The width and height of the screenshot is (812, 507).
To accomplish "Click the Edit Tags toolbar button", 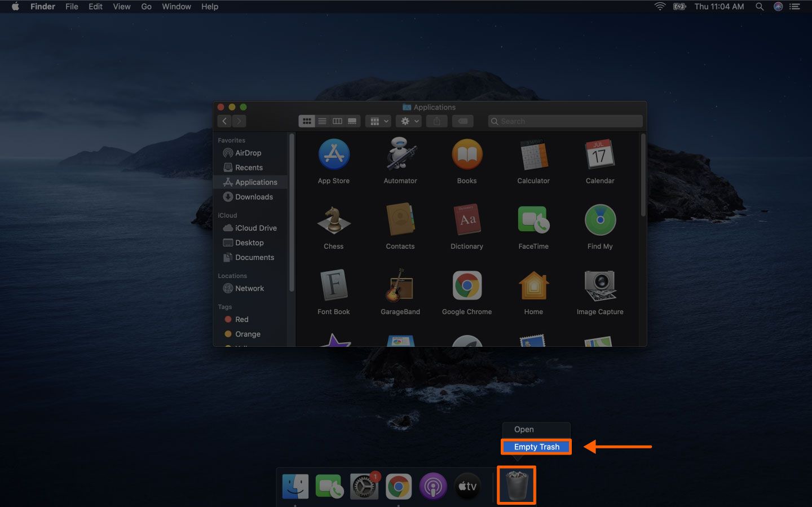I will pos(463,121).
